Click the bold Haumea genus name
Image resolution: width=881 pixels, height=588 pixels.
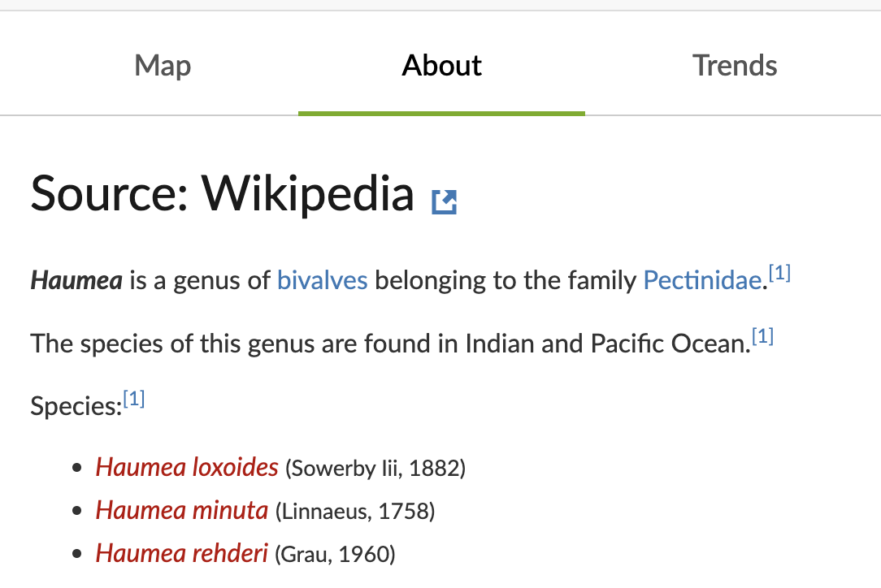point(76,281)
